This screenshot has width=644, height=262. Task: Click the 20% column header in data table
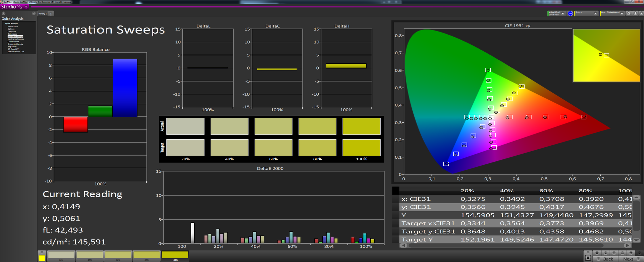(467, 191)
